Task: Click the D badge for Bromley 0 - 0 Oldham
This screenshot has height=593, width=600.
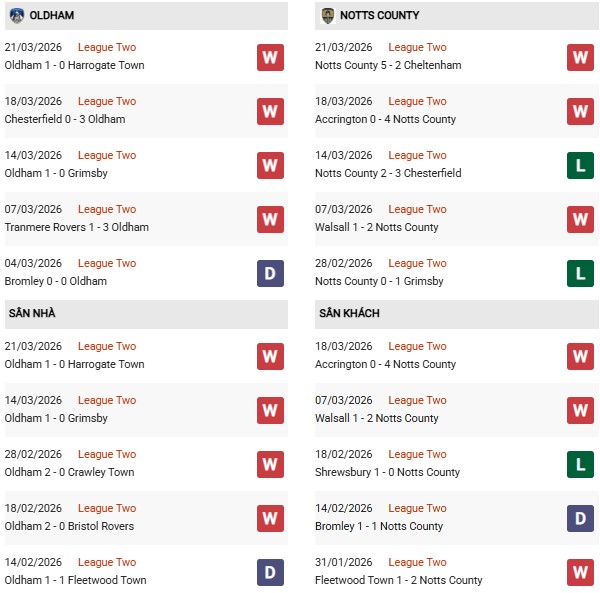Action: (270, 273)
